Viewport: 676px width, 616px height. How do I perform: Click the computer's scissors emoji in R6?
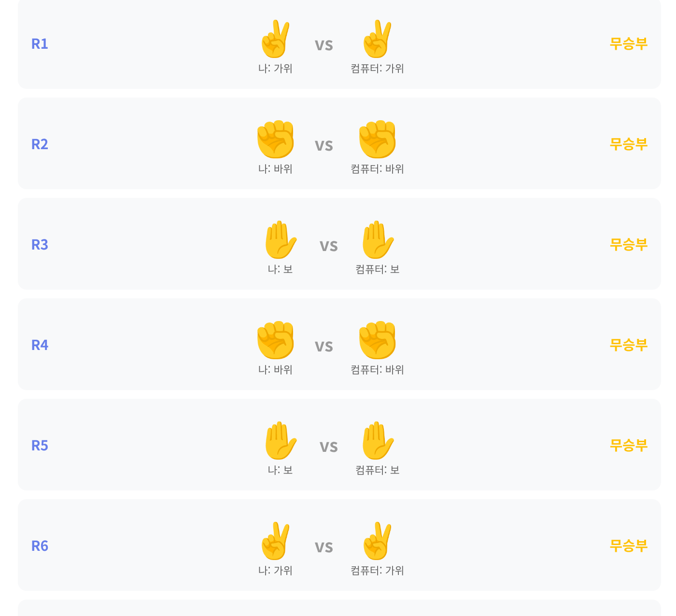pyautogui.click(x=377, y=541)
